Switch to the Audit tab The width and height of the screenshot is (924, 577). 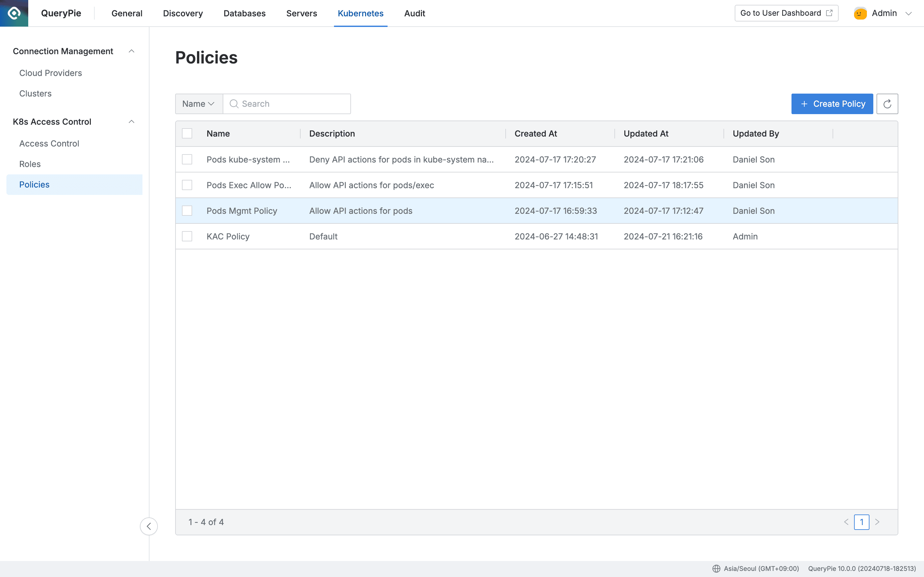tap(414, 13)
